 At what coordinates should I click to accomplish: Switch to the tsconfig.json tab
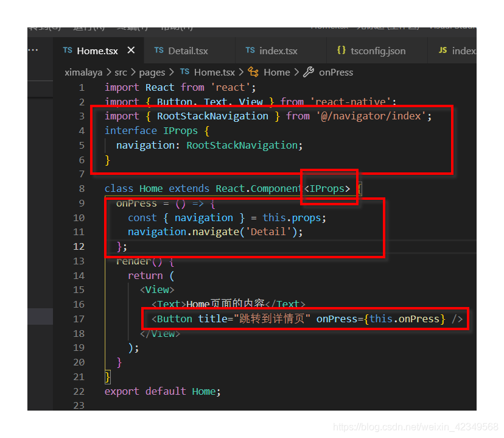click(377, 51)
